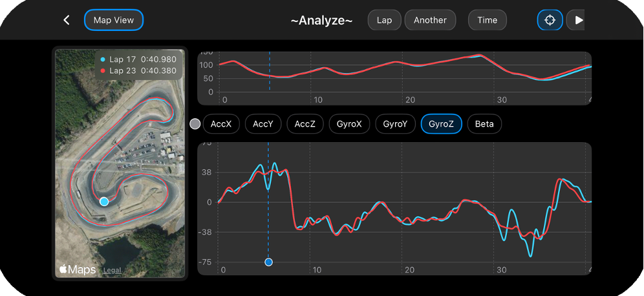
Task: Click the blue position dot on track map
Action: point(104,202)
